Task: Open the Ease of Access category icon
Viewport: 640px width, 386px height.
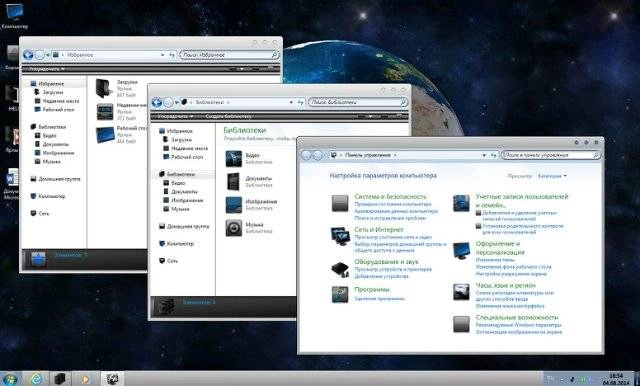Action: [461, 324]
